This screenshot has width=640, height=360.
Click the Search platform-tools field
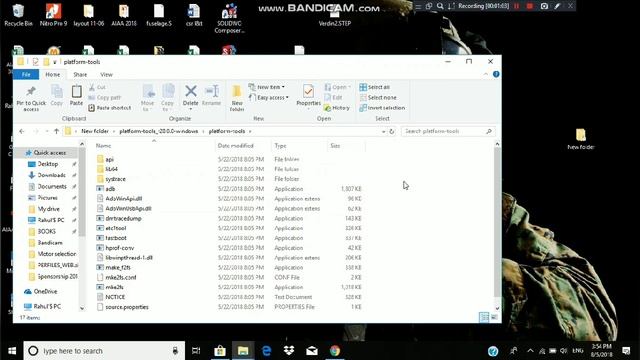pos(448,131)
